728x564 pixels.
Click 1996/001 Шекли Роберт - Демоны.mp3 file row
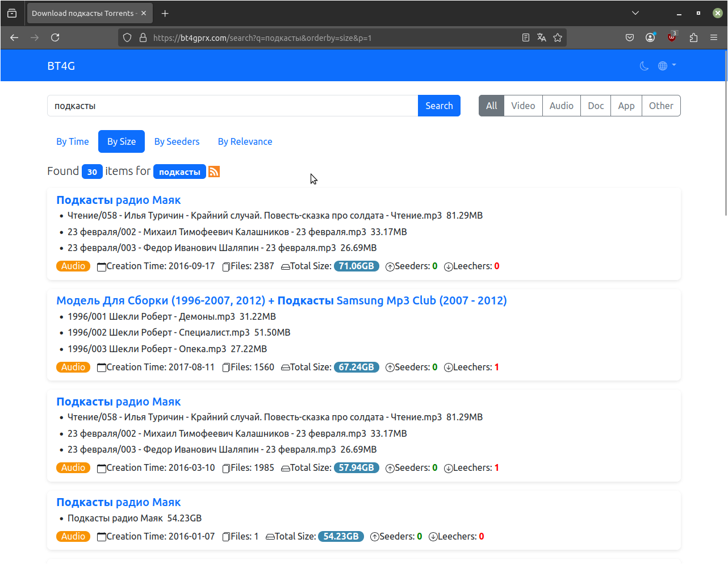(171, 316)
